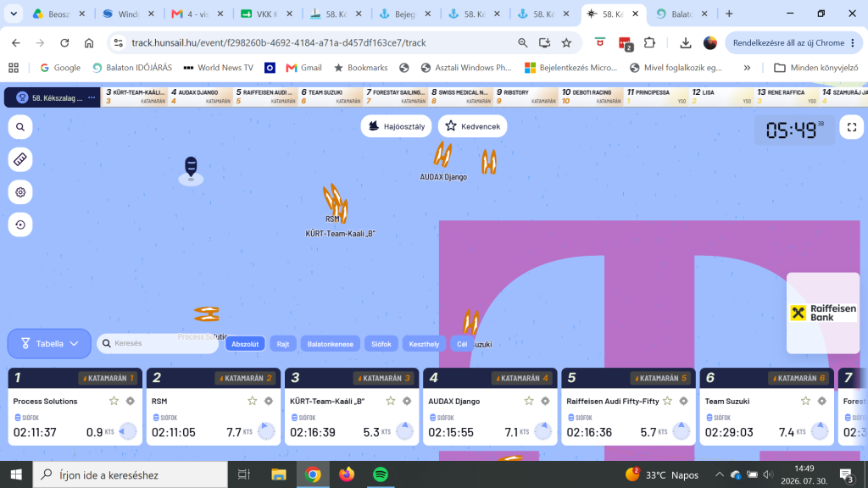The height and width of the screenshot is (488, 868).
Task: Select the AUDAX Django boat on map
Action: pos(442,154)
